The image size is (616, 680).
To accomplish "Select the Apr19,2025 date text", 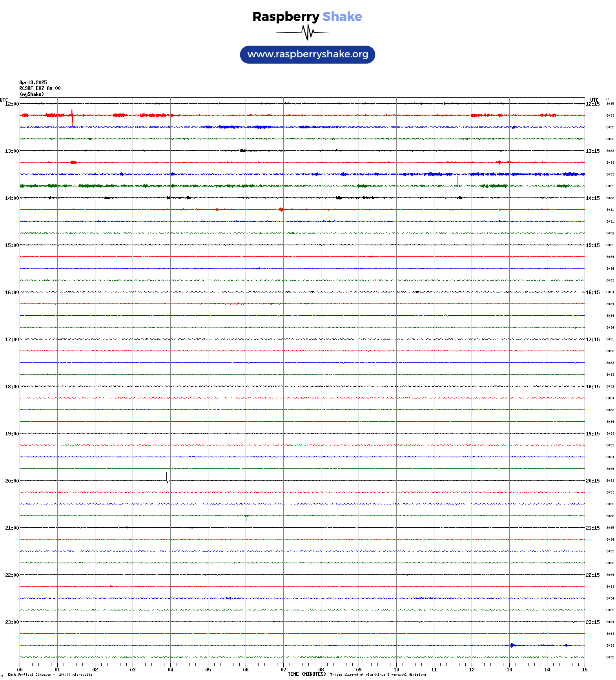I will pyautogui.click(x=33, y=82).
